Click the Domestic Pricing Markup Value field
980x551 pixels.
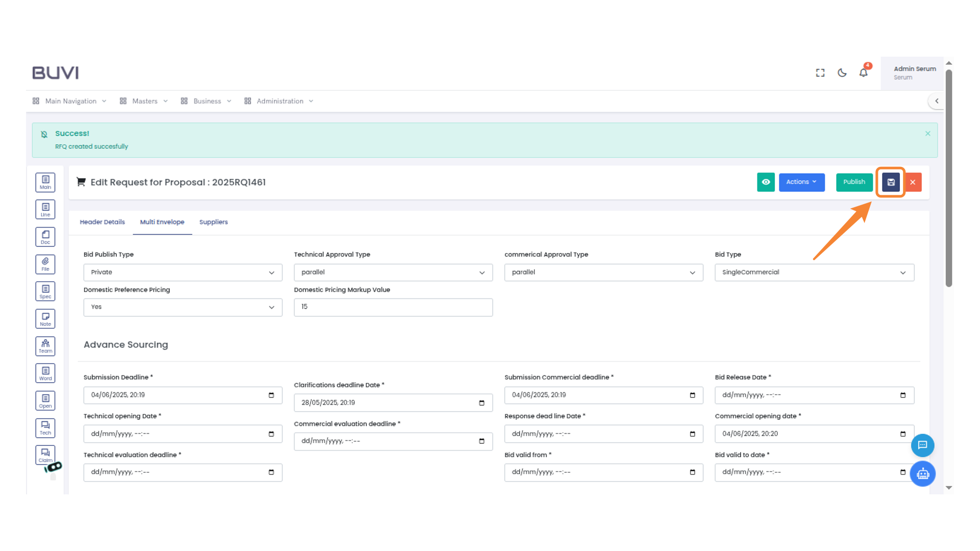coord(393,307)
